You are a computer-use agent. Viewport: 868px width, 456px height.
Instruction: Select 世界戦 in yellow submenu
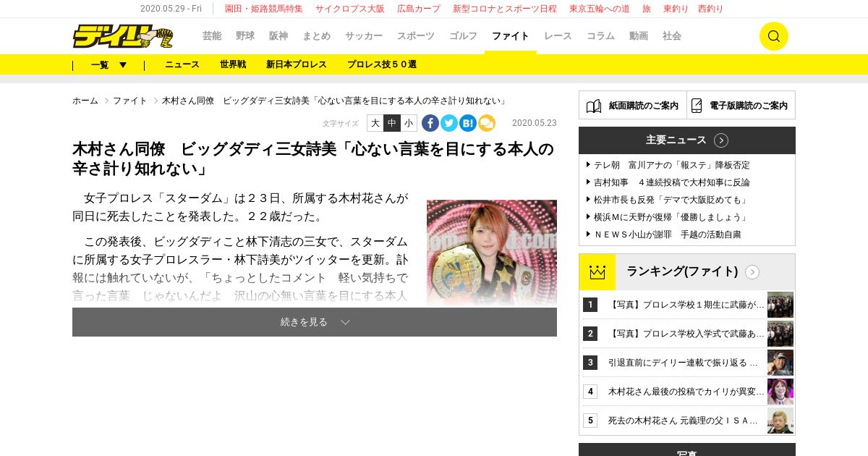tap(233, 64)
